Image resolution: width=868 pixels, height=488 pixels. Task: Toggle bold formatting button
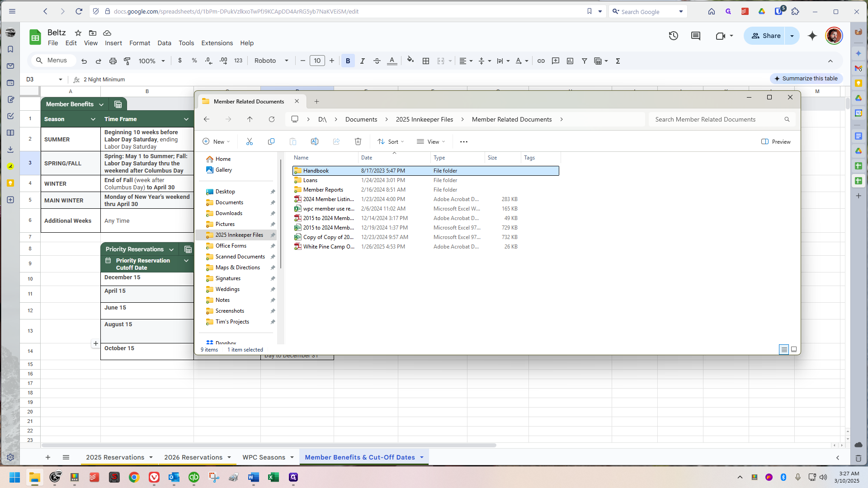348,61
